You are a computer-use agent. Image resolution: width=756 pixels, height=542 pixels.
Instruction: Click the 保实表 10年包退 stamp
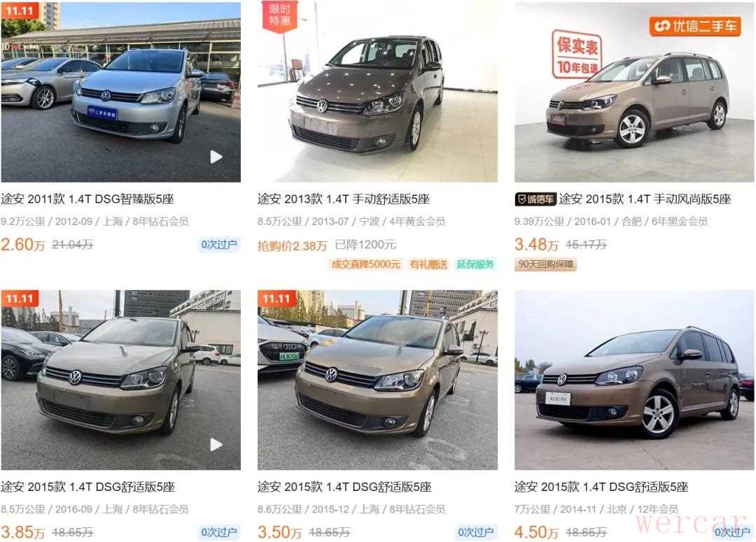coord(577,54)
